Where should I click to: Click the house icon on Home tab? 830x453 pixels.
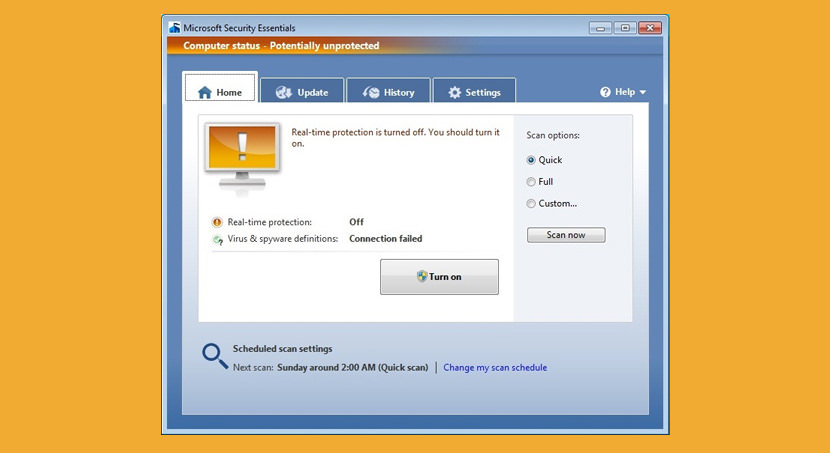coord(205,93)
